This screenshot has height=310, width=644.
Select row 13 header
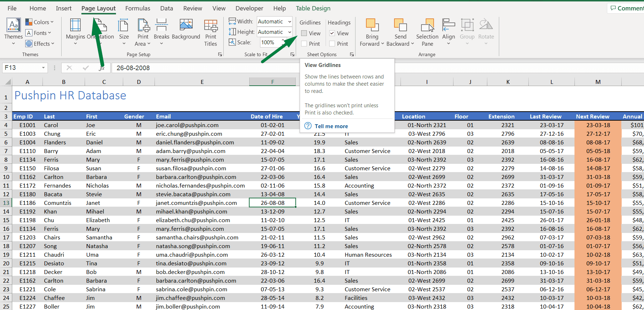point(6,203)
